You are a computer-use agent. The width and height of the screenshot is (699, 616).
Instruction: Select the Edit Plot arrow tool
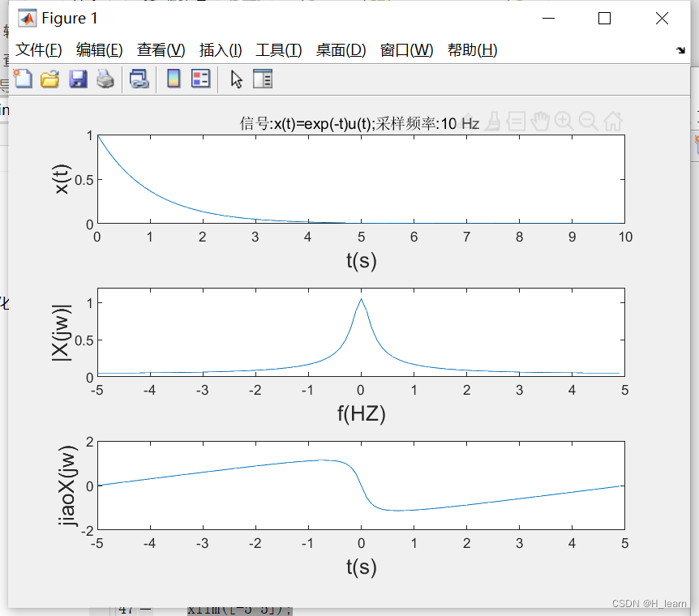[236, 79]
